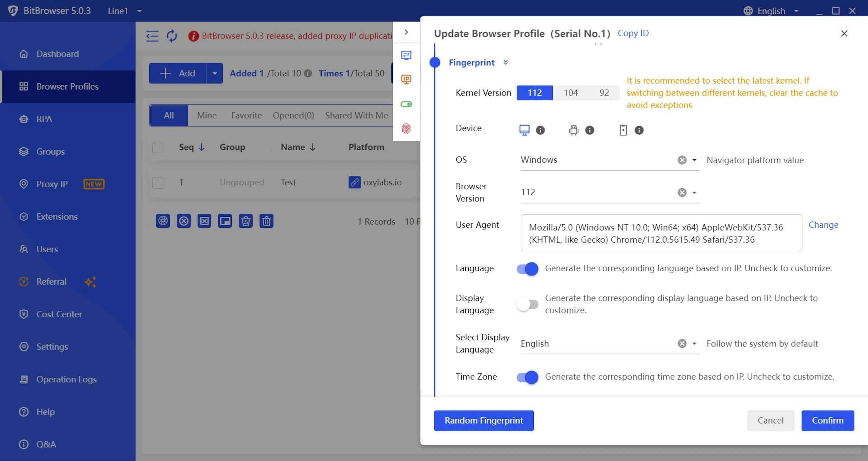The image size is (868, 461).
Task: Click the red announcement info icon
Action: coord(193,36)
